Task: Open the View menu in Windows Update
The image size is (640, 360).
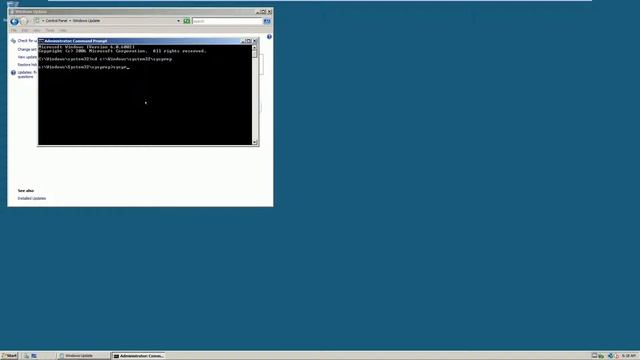Action: click(37, 30)
